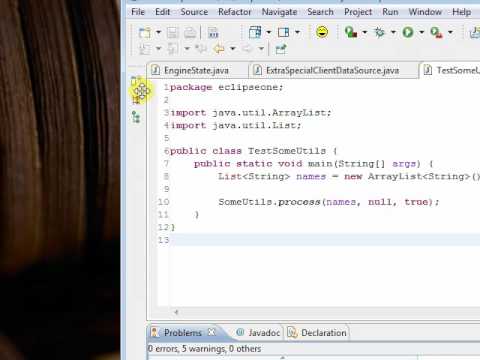The height and width of the screenshot is (360, 480).
Task: Click '0 errors, 5 warnings, 0 others' summary
Action: [205, 349]
